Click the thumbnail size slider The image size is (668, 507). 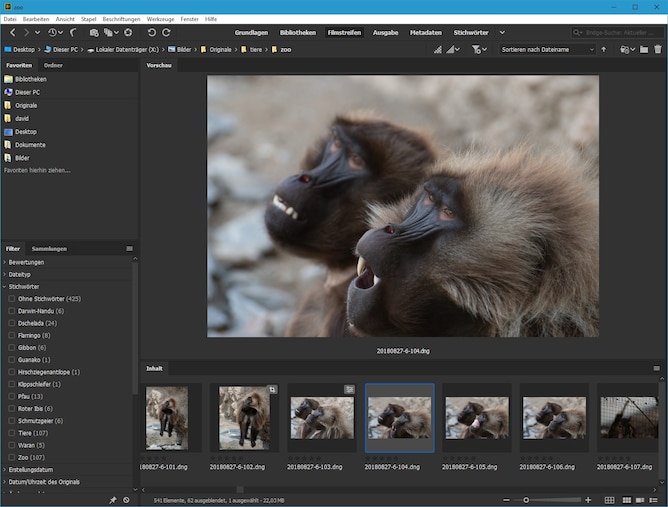click(528, 499)
